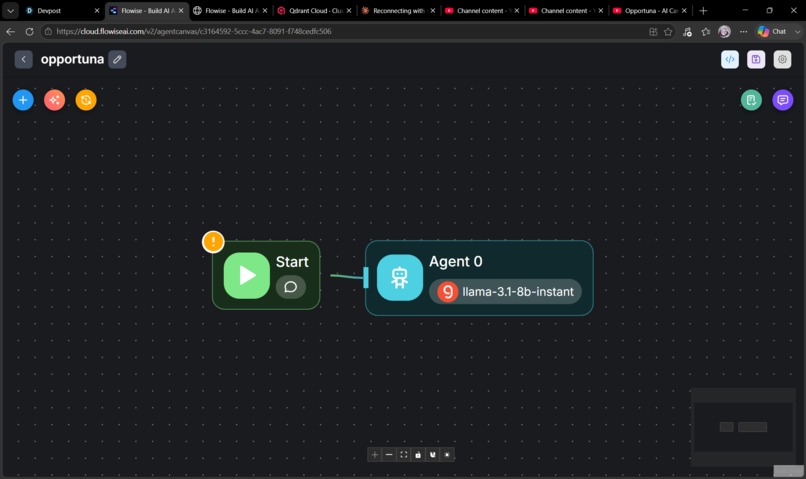Fit view using the canvas controls

(404, 455)
